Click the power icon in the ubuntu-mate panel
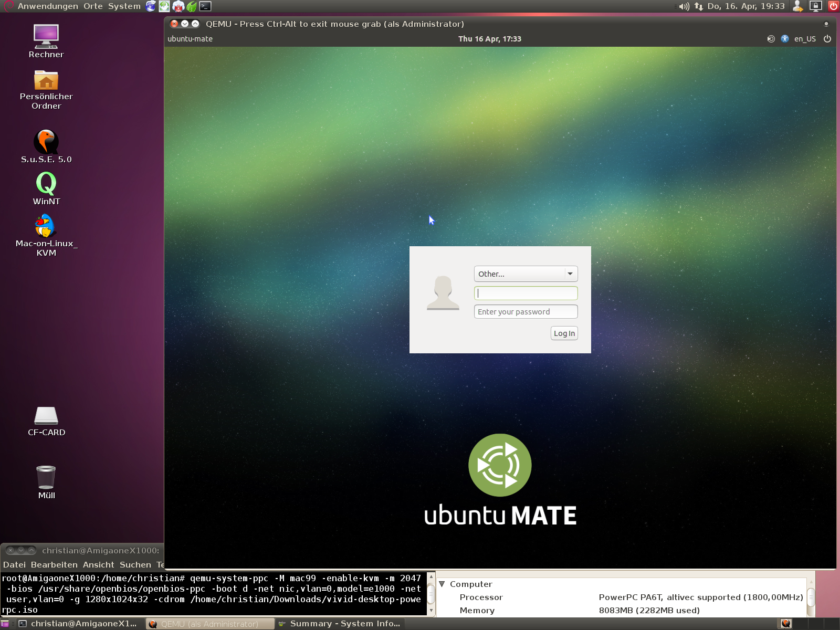Image resolution: width=840 pixels, height=630 pixels. tap(827, 39)
